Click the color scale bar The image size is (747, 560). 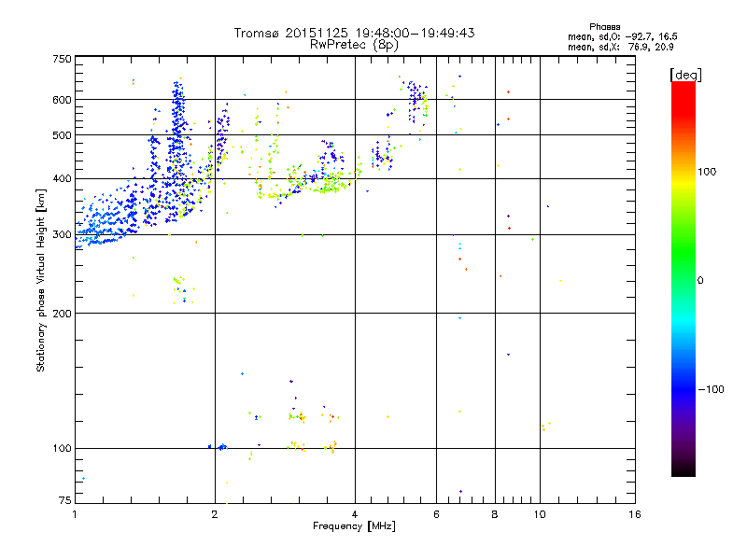coord(684,278)
